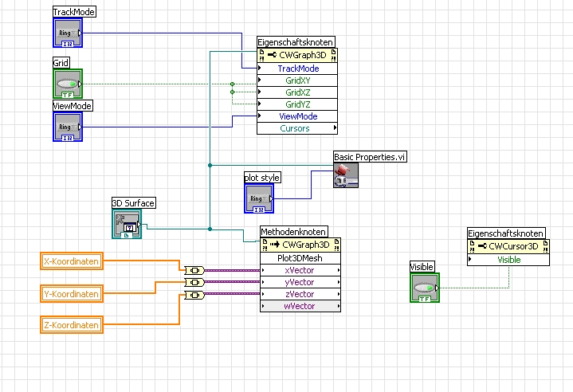573x392 pixels.
Task: Click the Visible control label
Action: pyautogui.click(x=422, y=267)
